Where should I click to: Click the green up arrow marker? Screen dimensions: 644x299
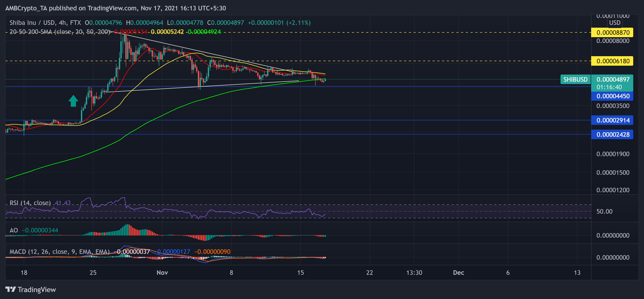(73, 101)
